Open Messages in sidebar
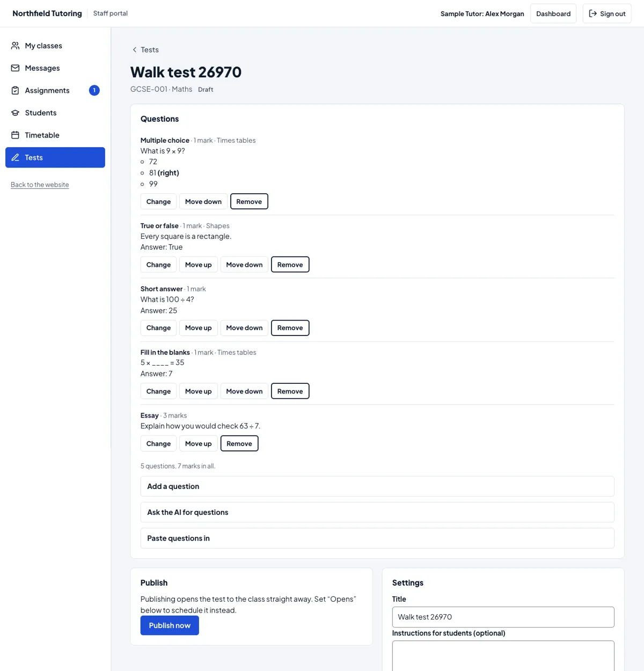Screen dimensions: 644x671 pyautogui.click(x=55, y=68)
